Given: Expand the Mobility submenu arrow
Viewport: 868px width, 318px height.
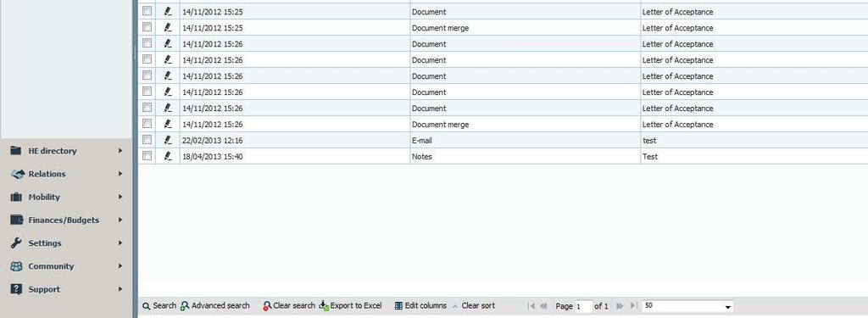Looking at the screenshot, I should pyautogui.click(x=120, y=197).
